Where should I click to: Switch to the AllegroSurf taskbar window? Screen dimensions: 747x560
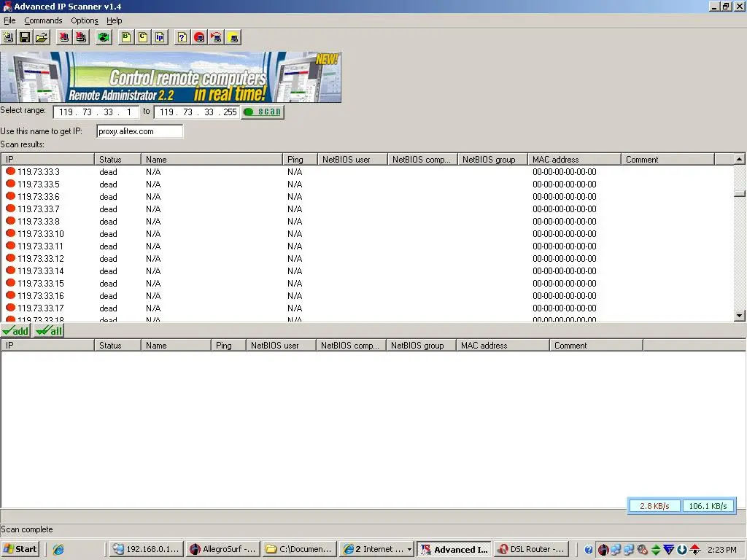click(223, 549)
